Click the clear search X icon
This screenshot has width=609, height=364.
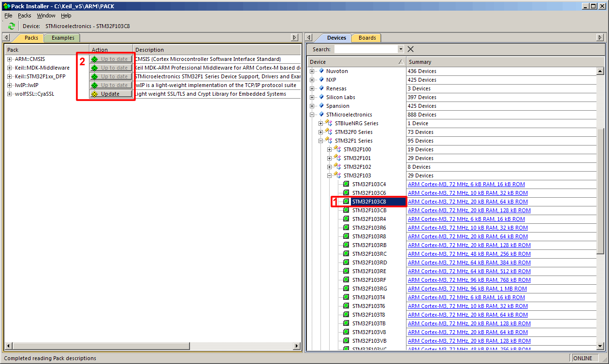click(x=410, y=49)
